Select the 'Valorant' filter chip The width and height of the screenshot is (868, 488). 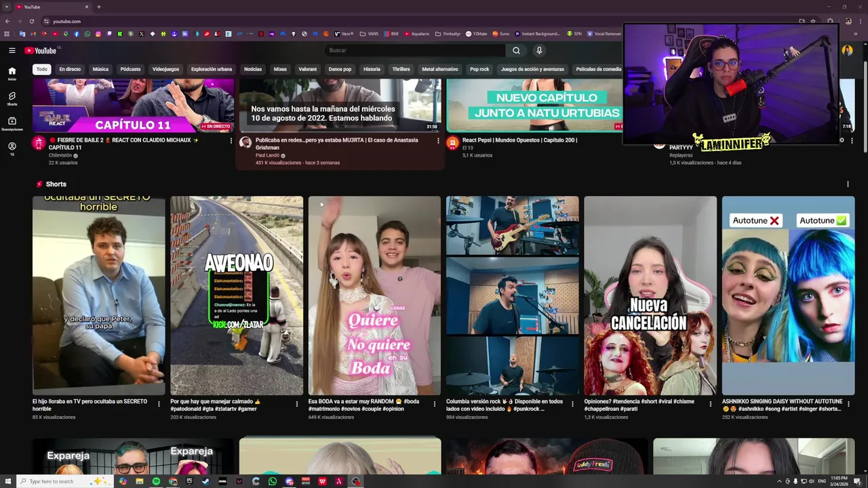click(308, 69)
